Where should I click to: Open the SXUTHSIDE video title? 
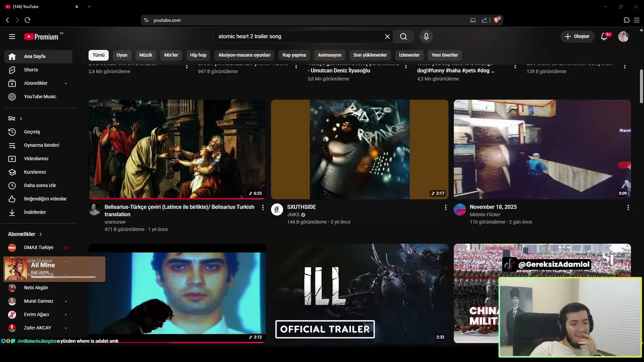[301, 207]
